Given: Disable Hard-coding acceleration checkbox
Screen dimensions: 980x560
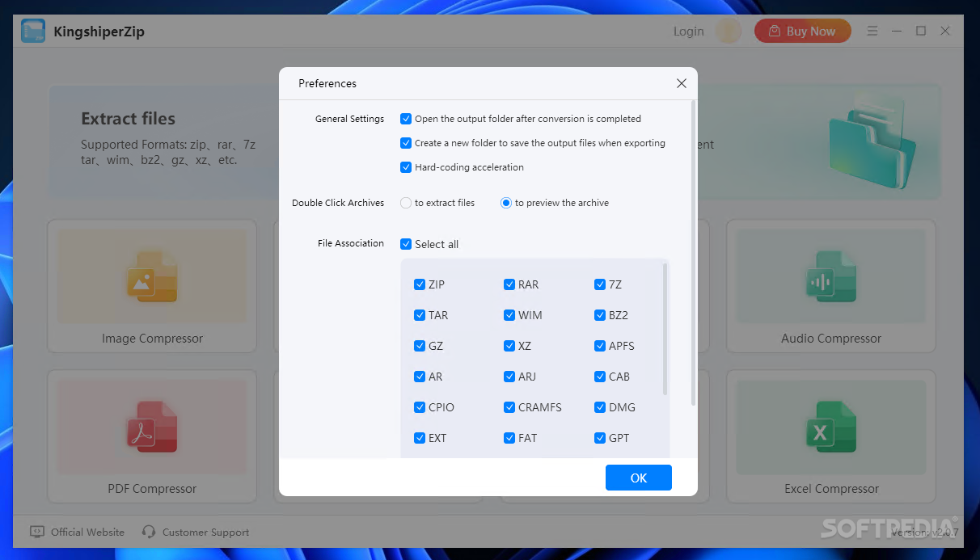Looking at the screenshot, I should pyautogui.click(x=406, y=167).
